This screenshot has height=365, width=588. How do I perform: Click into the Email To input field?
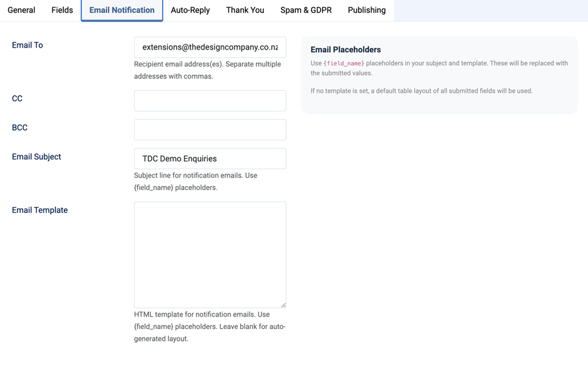[x=210, y=48]
